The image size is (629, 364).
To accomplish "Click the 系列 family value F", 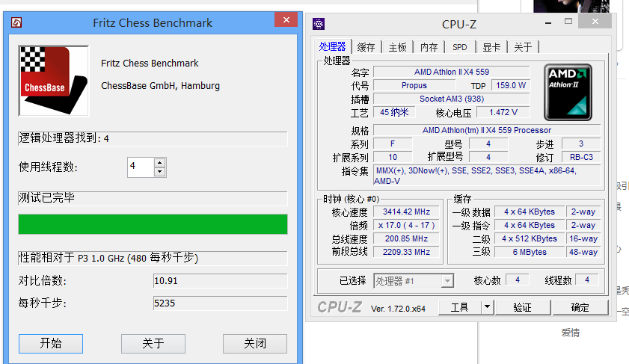I will [x=393, y=144].
